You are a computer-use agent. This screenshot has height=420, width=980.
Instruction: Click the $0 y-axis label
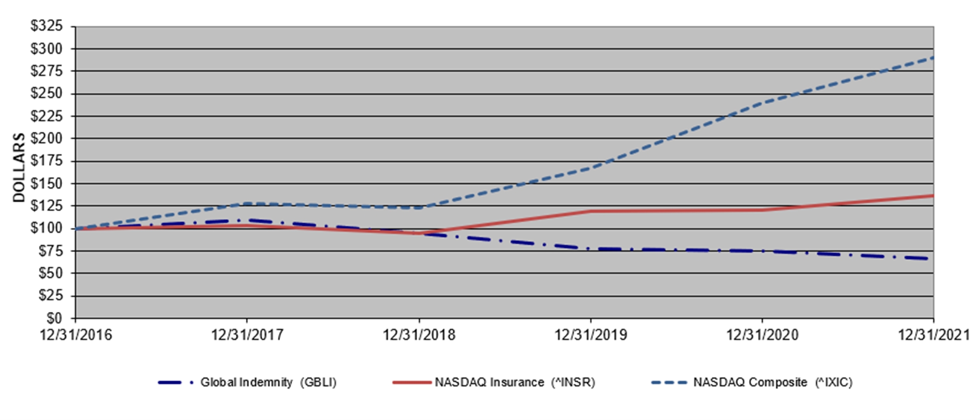coord(54,318)
